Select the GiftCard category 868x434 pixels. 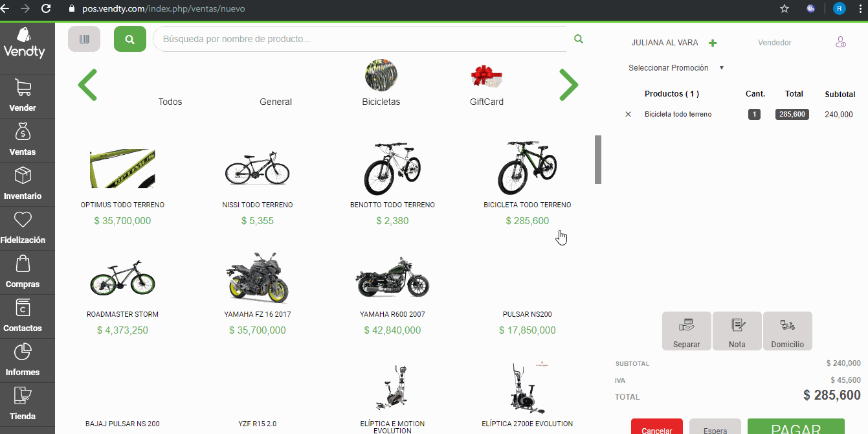click(487, 86)
